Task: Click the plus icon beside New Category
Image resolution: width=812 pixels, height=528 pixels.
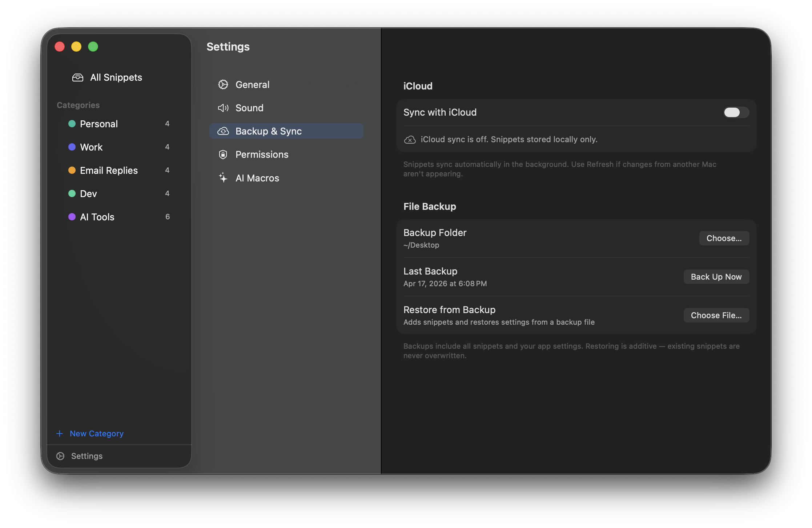Action: (x=59, y=433)
